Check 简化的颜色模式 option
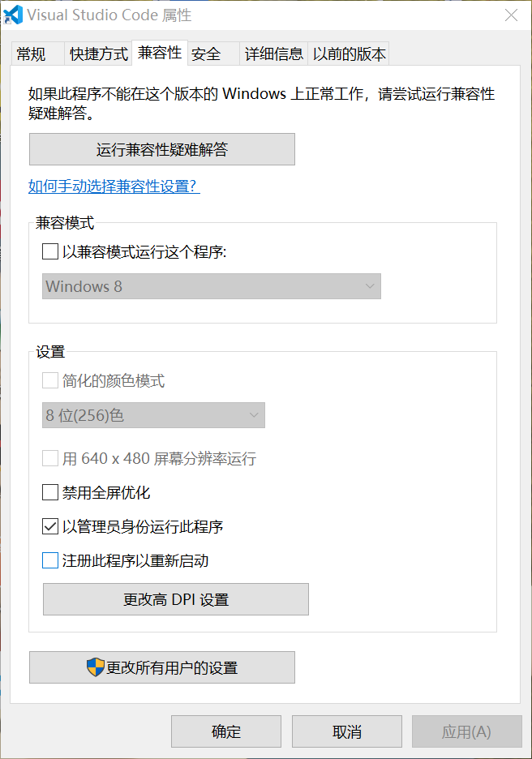532x759 pixels. 48,379
